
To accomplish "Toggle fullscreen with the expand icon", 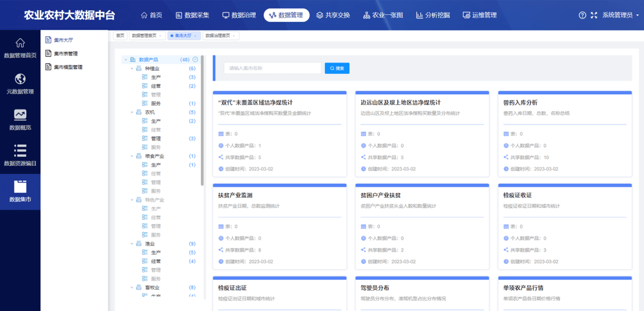I will click(594, 15).
